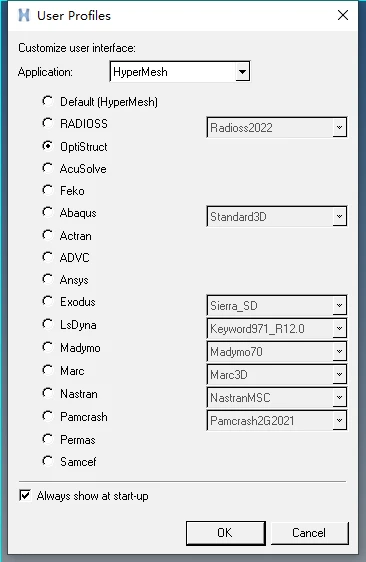
Task: Select the Ansys radio button
Action: point(48,279)
